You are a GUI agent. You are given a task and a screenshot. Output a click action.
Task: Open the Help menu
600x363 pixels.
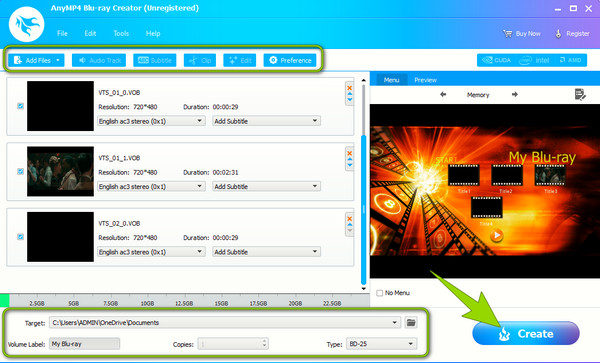tap(153, 33)
